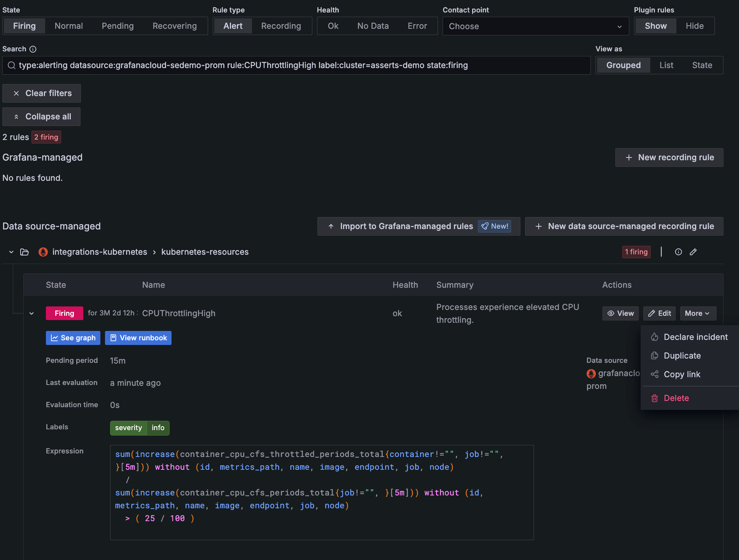Viewport: 739px width, 560px height.
Task: Click the flame icon for Declare incident
Action: [x=655, y=337]
